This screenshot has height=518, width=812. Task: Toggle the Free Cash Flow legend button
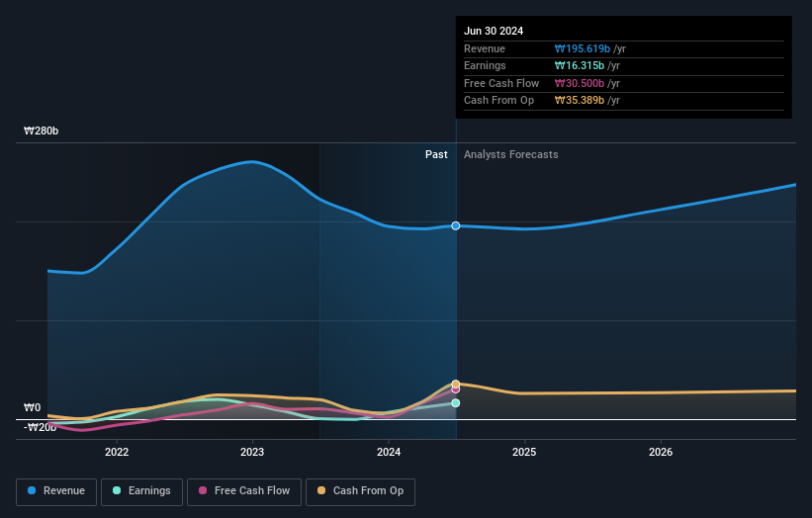tap(244, 491)
